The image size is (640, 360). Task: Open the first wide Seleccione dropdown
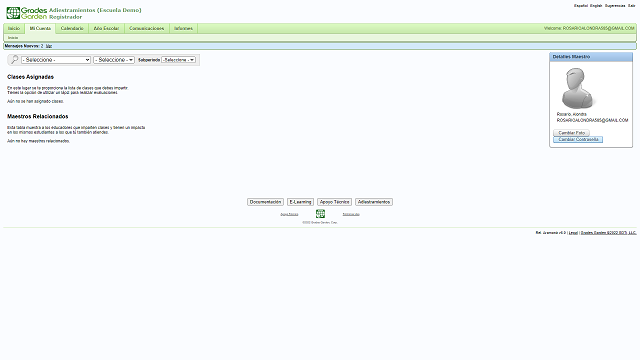coord(56,60)
